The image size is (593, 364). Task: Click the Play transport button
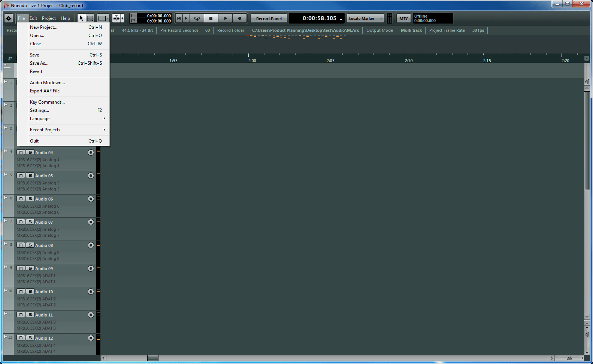coord(225,18)
